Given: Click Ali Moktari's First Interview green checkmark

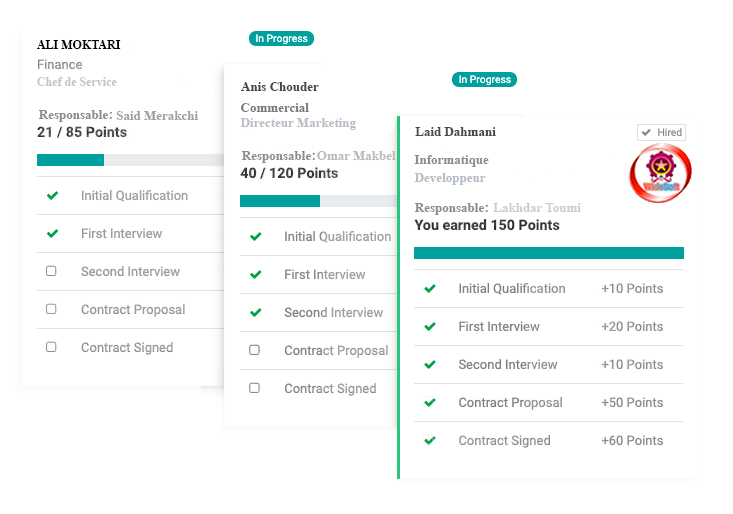Looking at the screenshot, I should pyautogui.click(x=52, y=233).
